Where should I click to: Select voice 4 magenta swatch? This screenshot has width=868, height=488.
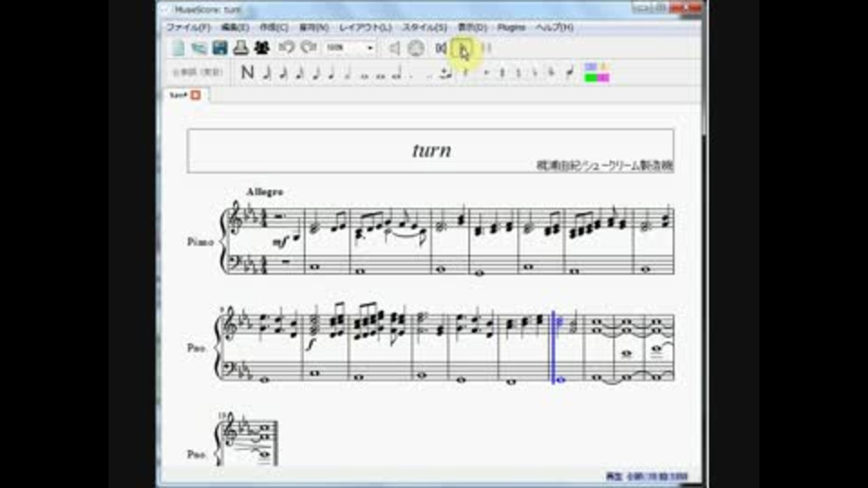[x=603, y=78]
